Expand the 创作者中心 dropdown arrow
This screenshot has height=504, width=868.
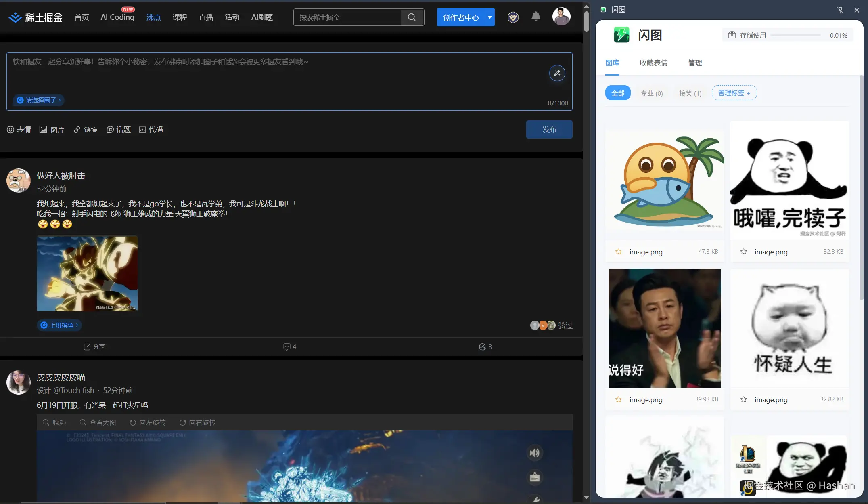click(x=489, y=17)
